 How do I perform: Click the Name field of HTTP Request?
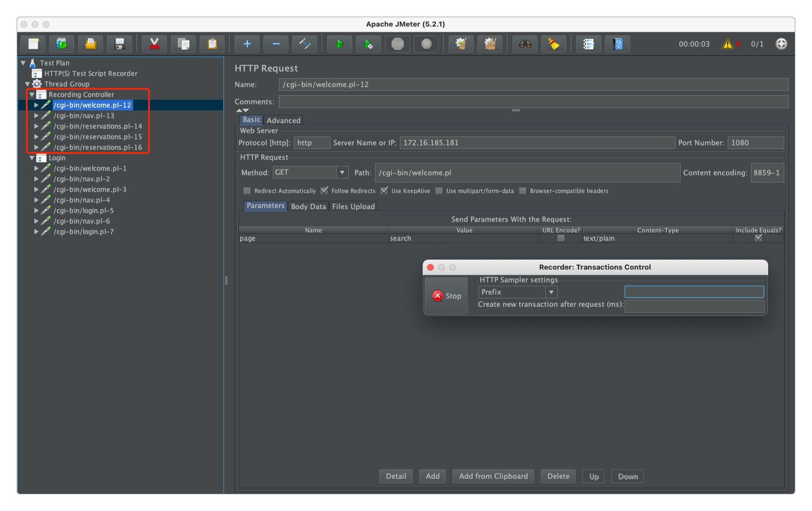coord(534,84)
